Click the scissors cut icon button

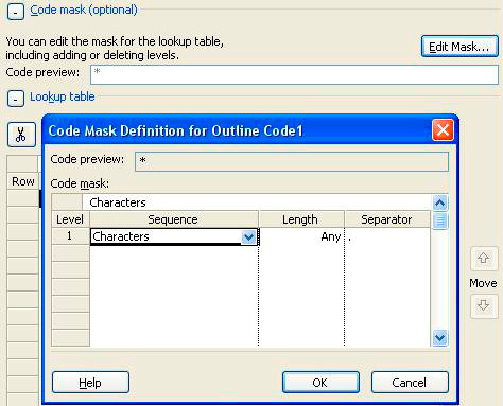pyautogui.click(x=21, y=134)
